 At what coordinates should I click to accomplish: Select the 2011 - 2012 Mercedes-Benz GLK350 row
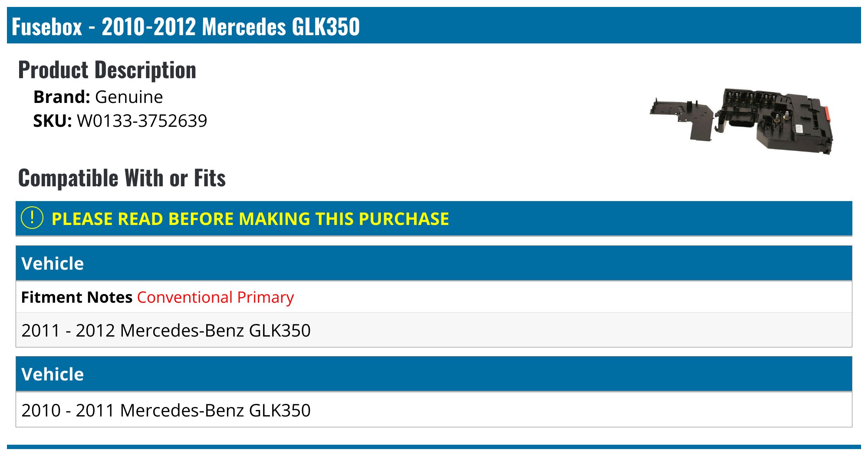[434, 330]
